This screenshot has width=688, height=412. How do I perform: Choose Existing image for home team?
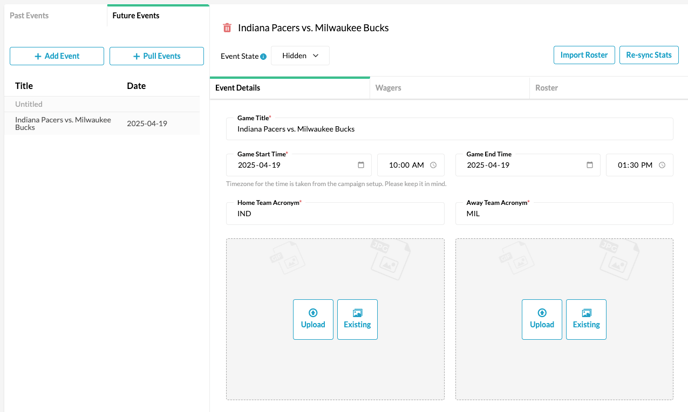357,319
